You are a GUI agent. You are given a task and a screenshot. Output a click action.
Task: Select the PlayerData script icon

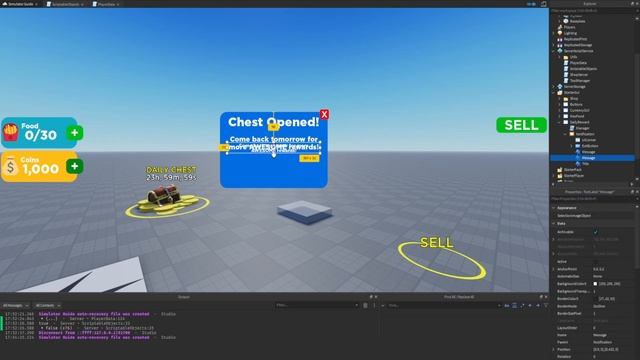pyautogui.click(x=566, y=63)
